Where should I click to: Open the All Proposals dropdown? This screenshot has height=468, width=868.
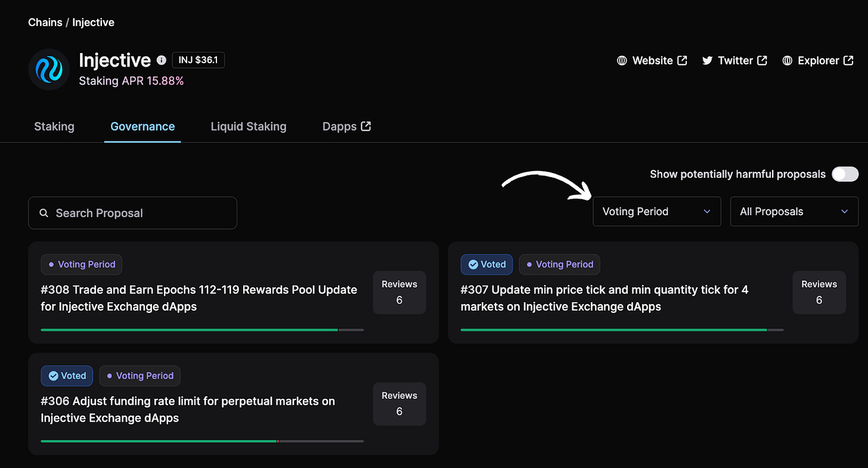[794, 212]
